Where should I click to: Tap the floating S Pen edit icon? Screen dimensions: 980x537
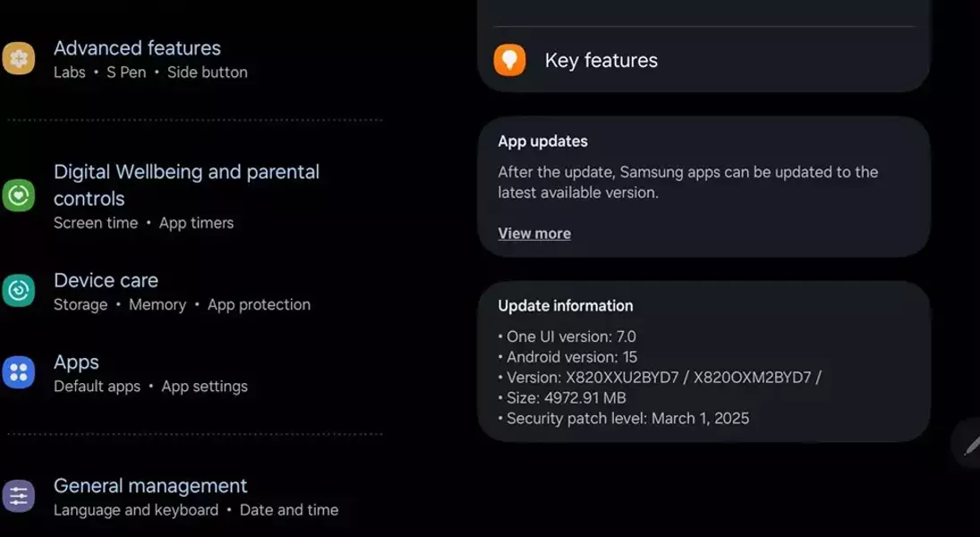[x=967, y=445]
